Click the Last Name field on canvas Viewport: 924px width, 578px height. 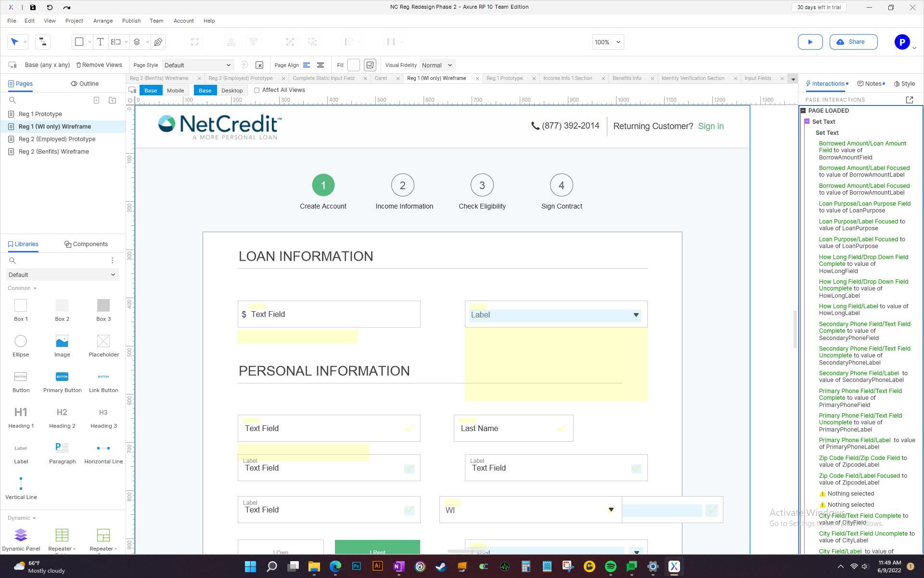click(x=513, y=428)
